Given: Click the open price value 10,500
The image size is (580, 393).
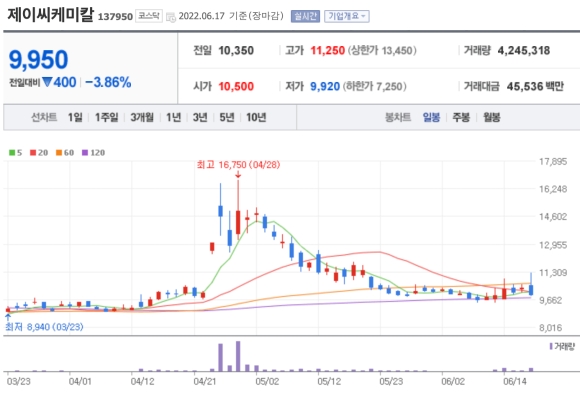Looking at the screenshot, I should (x=236, y=86).
